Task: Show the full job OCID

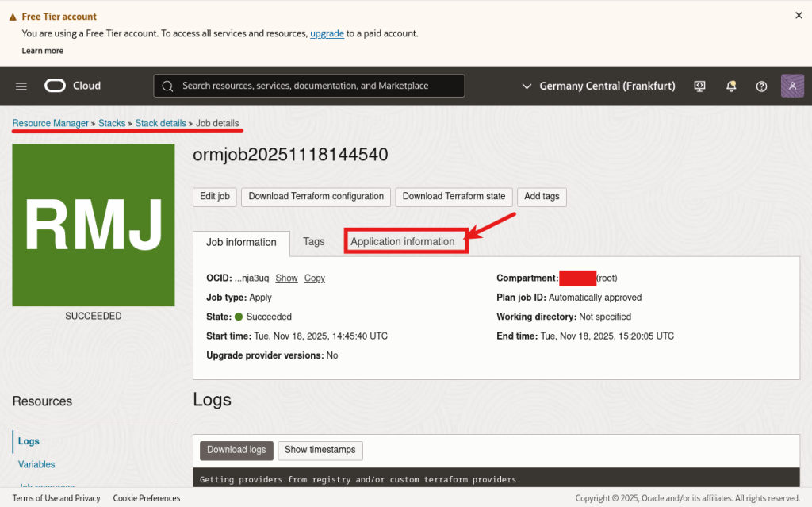Action: (286, 278)
